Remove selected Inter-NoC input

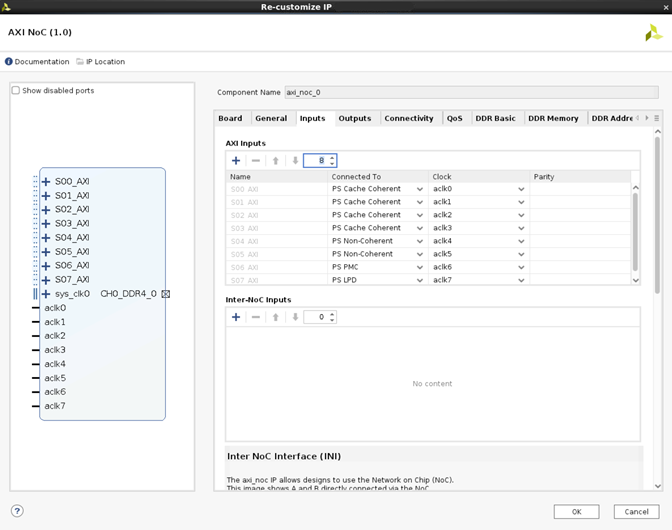(x=256, y=317)
